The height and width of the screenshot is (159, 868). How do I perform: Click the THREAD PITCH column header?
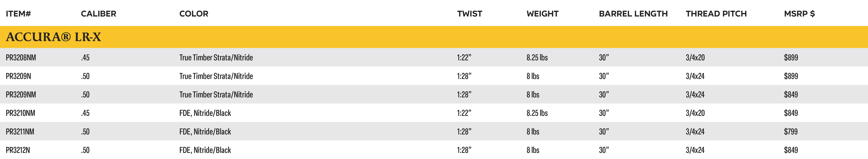coord(716,14)
